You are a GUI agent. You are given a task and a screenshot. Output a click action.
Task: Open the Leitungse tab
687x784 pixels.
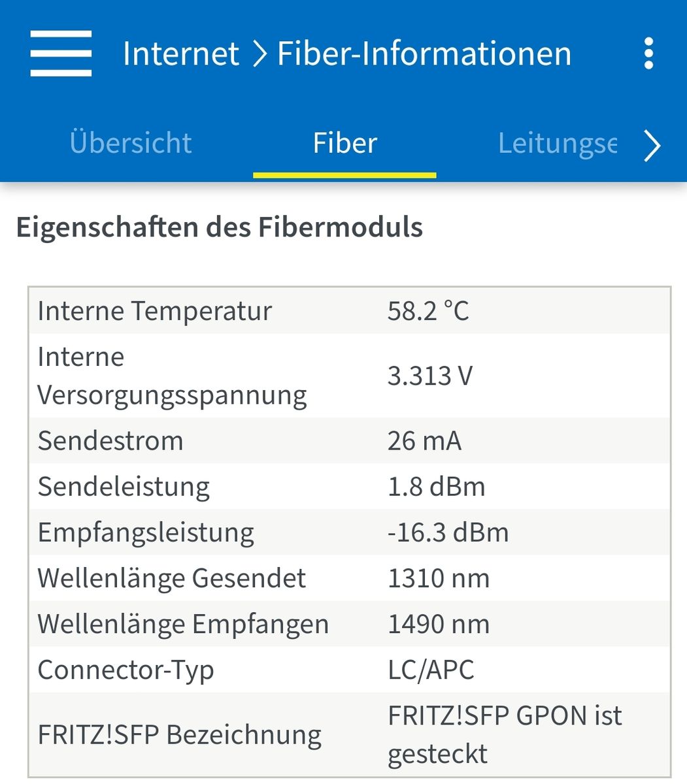pos(557,143)
